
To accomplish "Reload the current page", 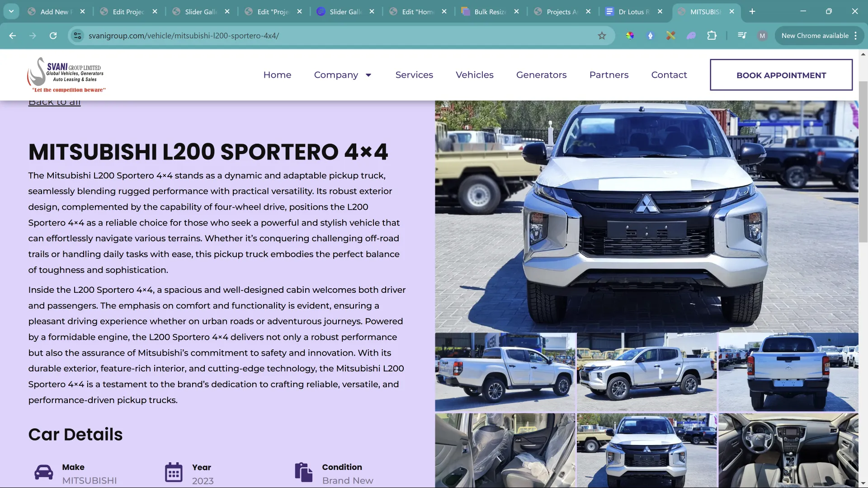I will pos(53,36).
